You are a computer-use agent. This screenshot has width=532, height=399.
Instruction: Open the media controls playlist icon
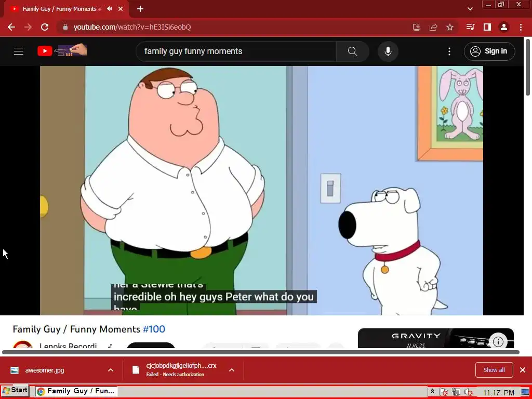470,27
